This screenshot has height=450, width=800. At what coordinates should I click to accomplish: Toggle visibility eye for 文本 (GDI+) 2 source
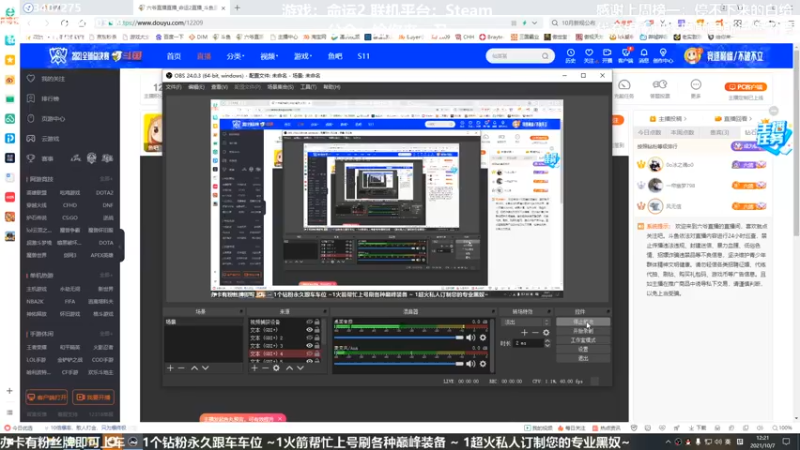309,338
